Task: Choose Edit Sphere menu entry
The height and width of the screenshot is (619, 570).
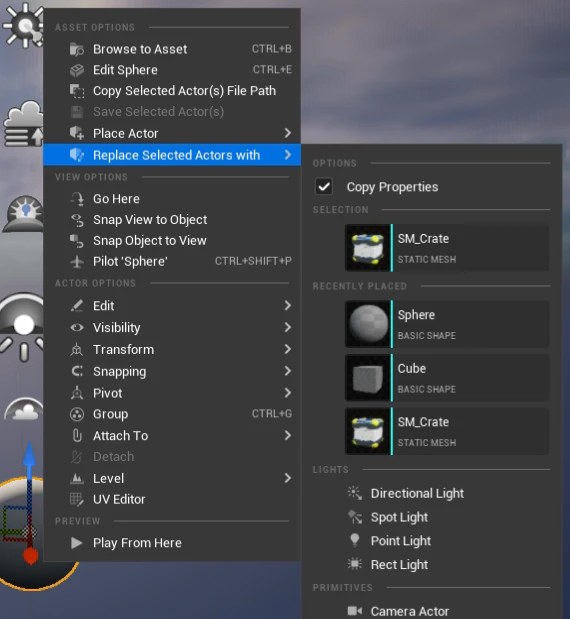Action: pos(172,70)
